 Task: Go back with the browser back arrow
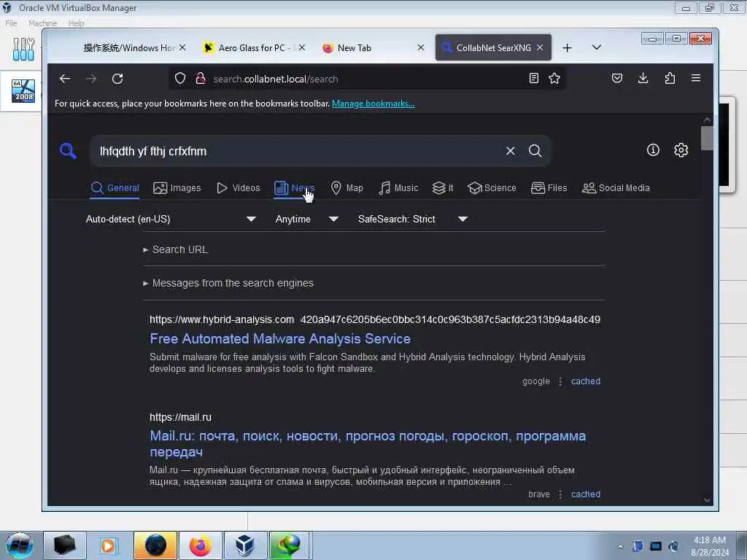[65, 79]
